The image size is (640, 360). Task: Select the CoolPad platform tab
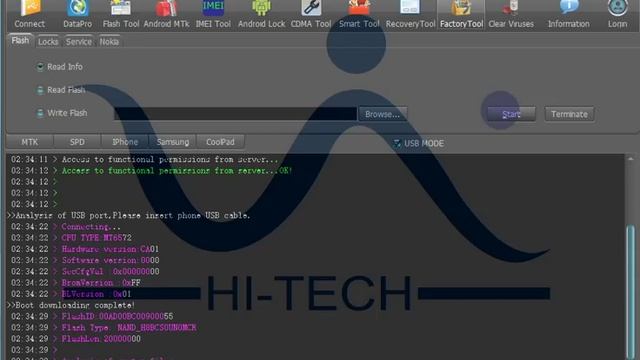pos(220,142)
